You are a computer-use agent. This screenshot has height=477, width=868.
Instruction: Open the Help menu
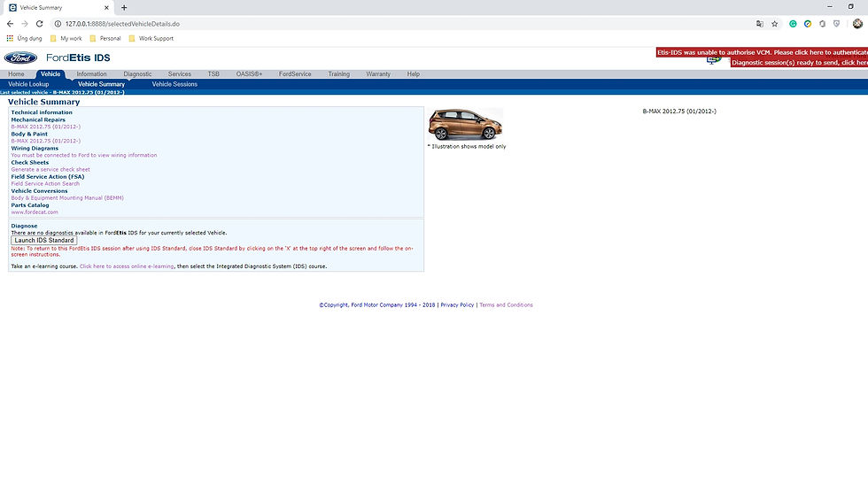(x=413, y=74)
